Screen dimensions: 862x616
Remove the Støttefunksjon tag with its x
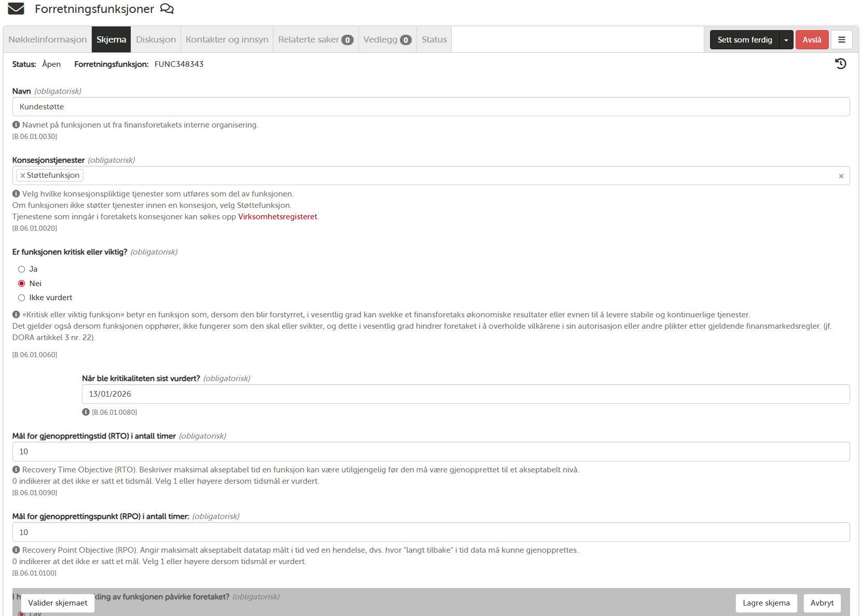tap(22, 176)
